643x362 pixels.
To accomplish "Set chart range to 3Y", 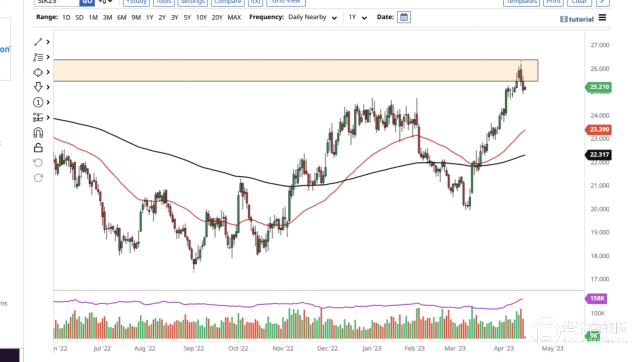I will pos(174,17).
